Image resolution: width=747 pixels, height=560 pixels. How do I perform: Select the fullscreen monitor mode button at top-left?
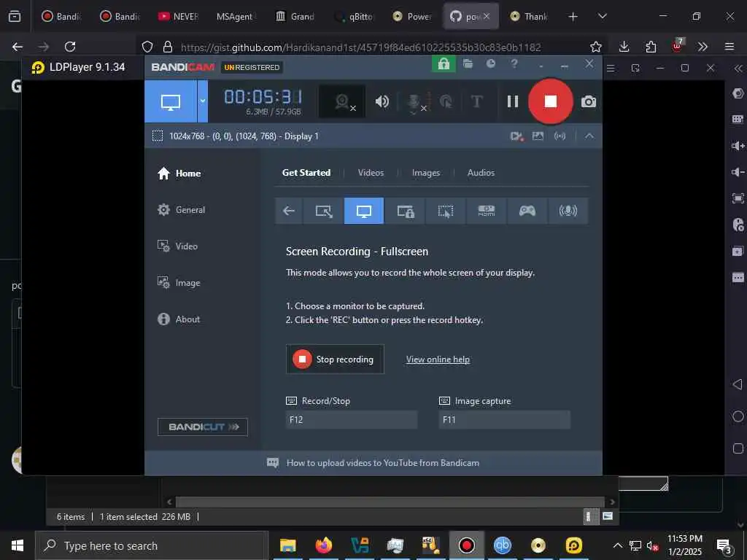pyautogui.click(x=171, y=101)
